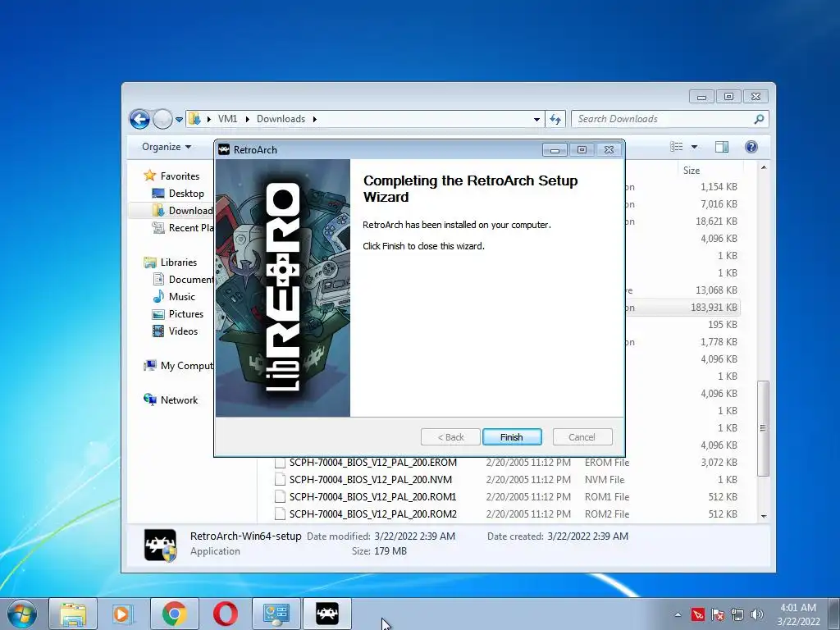The width and height of the screenshot is (840, 630).
Task: Close the RetroArch setup window
Action: coord(609,150)
